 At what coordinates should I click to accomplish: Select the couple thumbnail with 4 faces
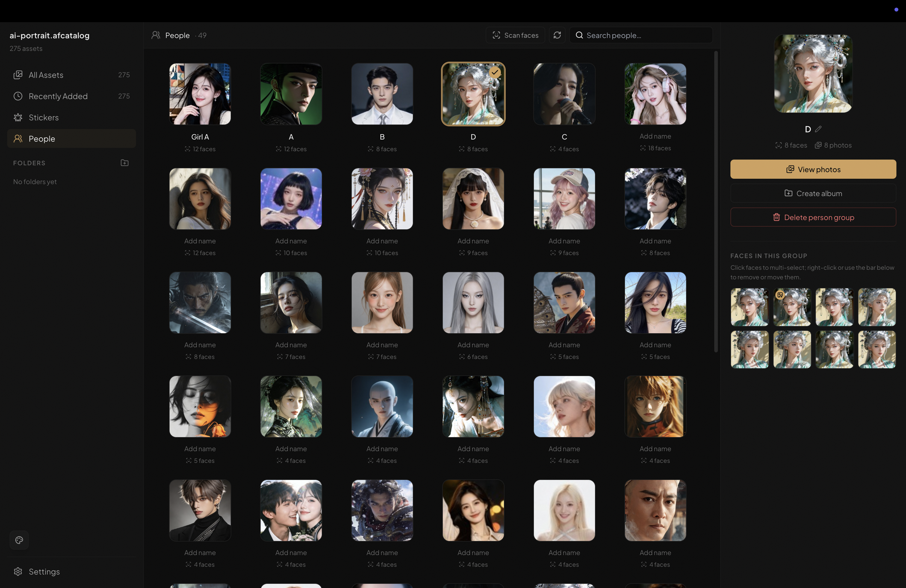[x=291, y=510]
